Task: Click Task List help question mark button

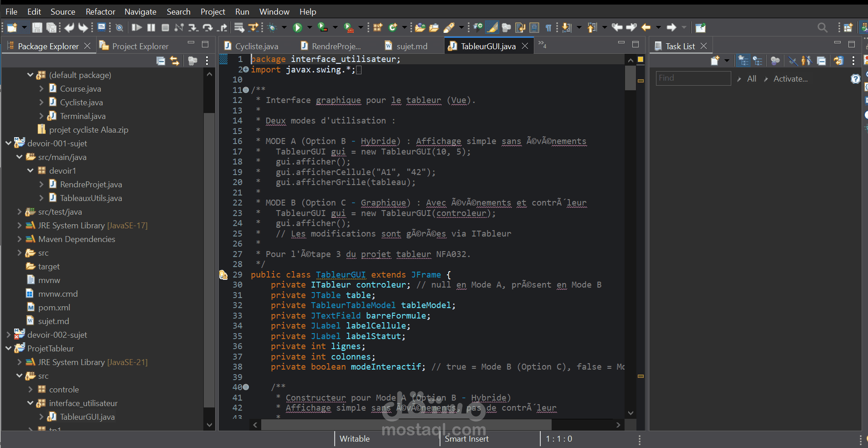Action: point(855,79)
